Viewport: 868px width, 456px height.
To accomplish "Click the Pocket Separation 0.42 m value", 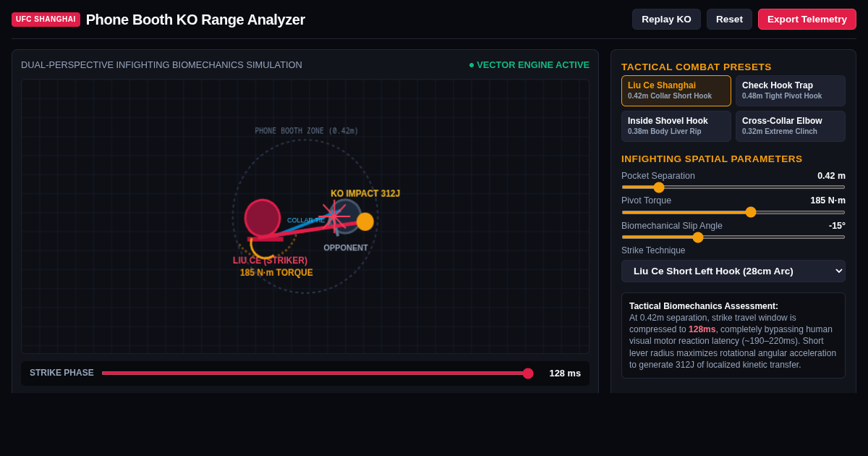I will coord(831,176).
